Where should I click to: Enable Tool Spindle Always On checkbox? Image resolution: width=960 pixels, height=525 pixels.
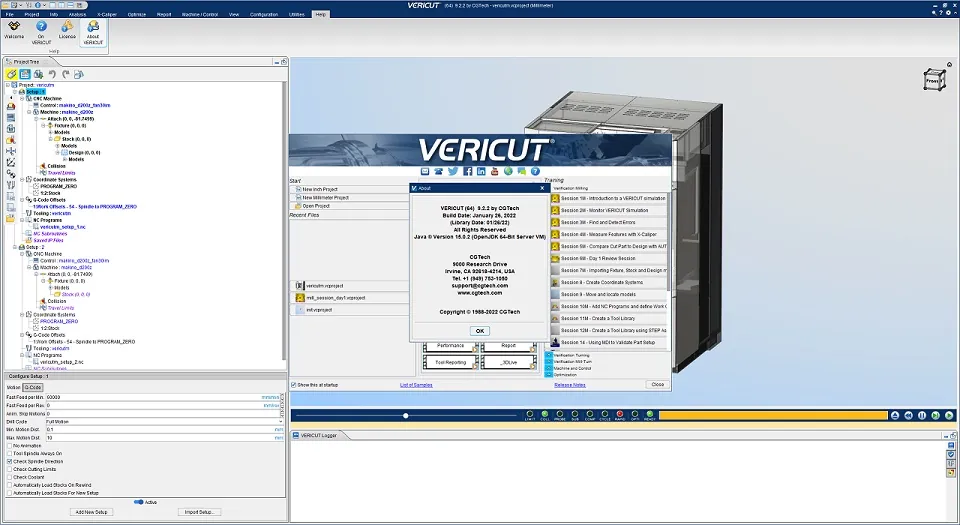pyautogui.click(x=9, y=453)
